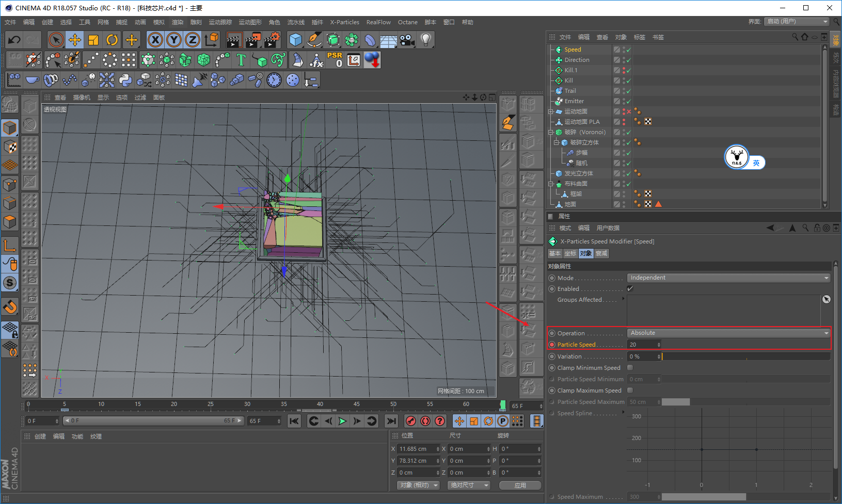The height and width of the screenshot is (504, 842).
Task: Activate the Scale tool in top toolbar
Action: coord(93,40)
